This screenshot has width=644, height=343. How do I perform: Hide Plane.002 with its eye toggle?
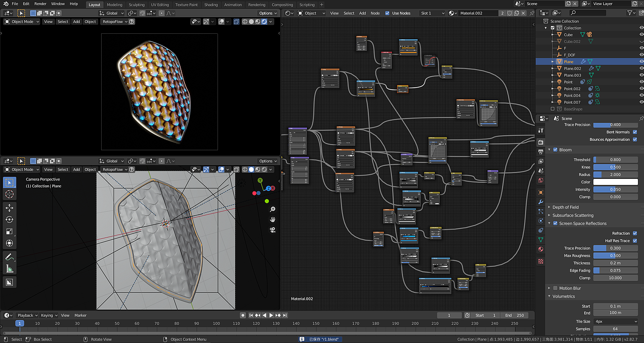tap(641, 68)
